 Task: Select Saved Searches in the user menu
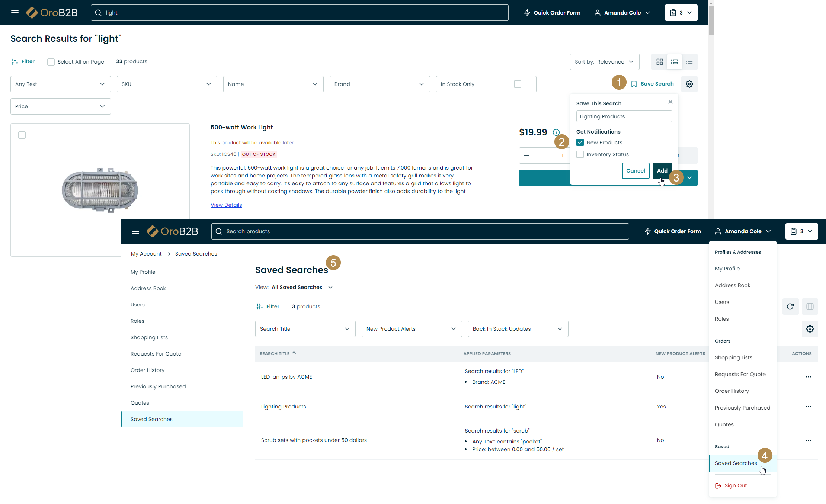tap(736, 463)
